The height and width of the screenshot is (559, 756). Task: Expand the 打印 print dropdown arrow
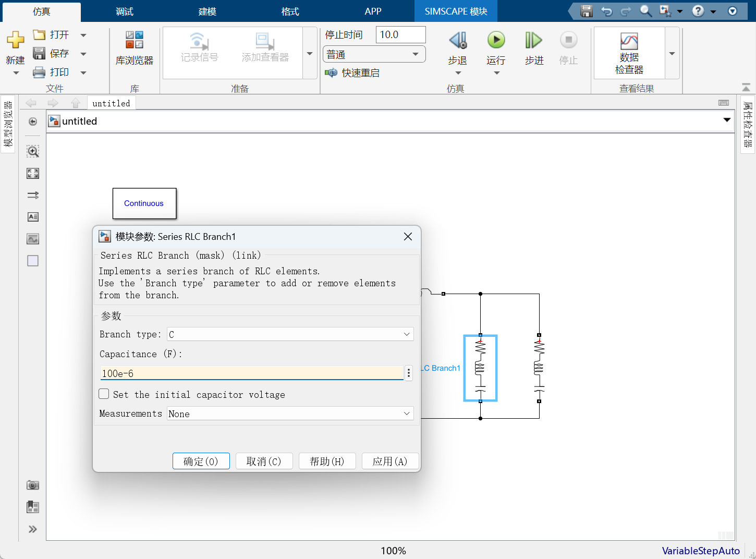point(83,72)
